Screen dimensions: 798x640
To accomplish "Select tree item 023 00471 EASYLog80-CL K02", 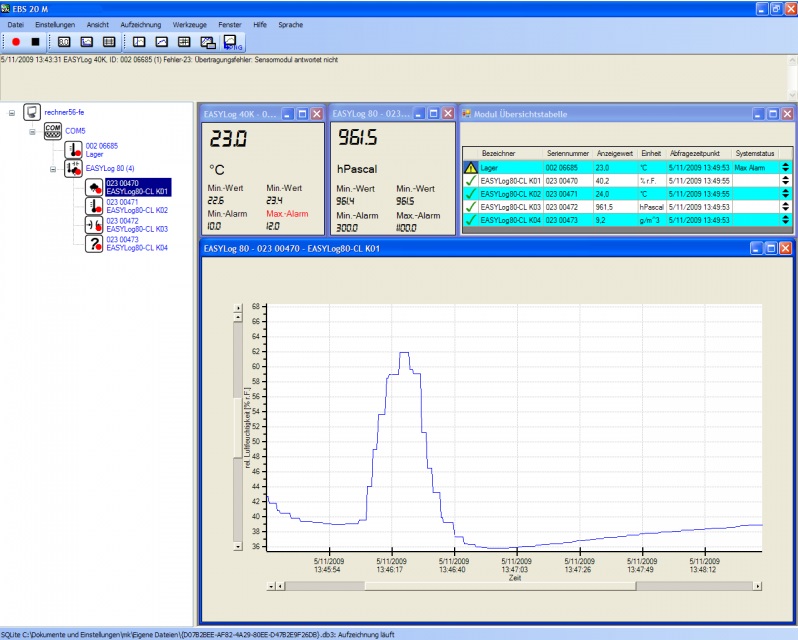I will click(x=137, y=206).
